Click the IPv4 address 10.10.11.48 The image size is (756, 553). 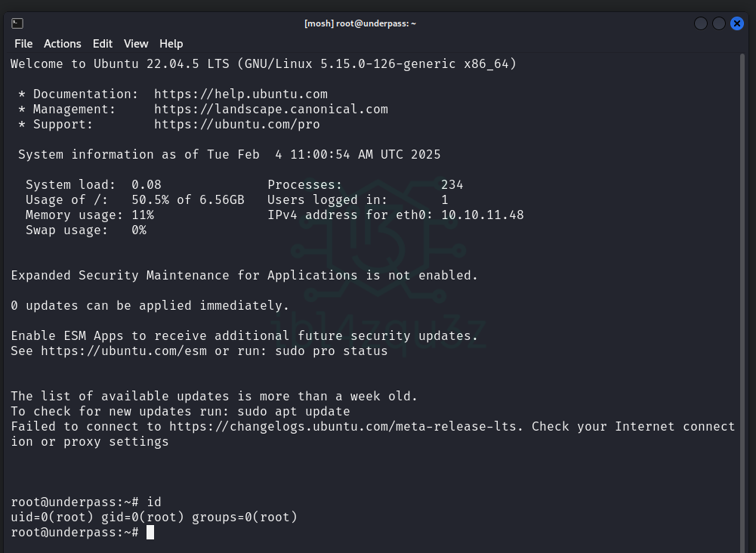pyautogui.click(x=483, y=215)
